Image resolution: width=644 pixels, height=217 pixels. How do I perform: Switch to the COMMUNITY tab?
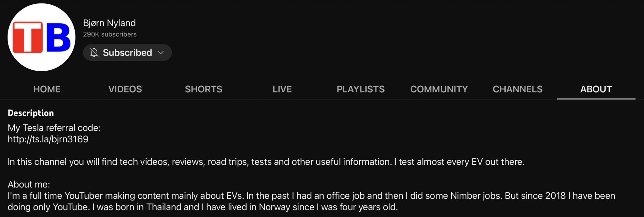point(439,89)
